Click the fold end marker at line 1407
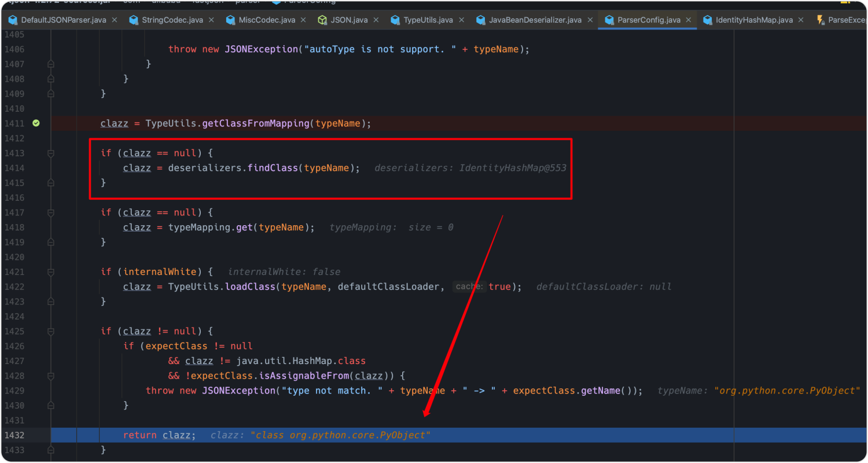Screen dimensions: 868x463 click(51, 64)
